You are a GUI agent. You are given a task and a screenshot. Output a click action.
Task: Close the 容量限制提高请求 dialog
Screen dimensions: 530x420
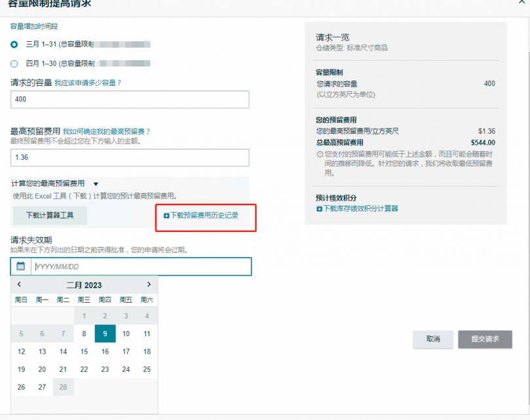[x=522, y=2]
